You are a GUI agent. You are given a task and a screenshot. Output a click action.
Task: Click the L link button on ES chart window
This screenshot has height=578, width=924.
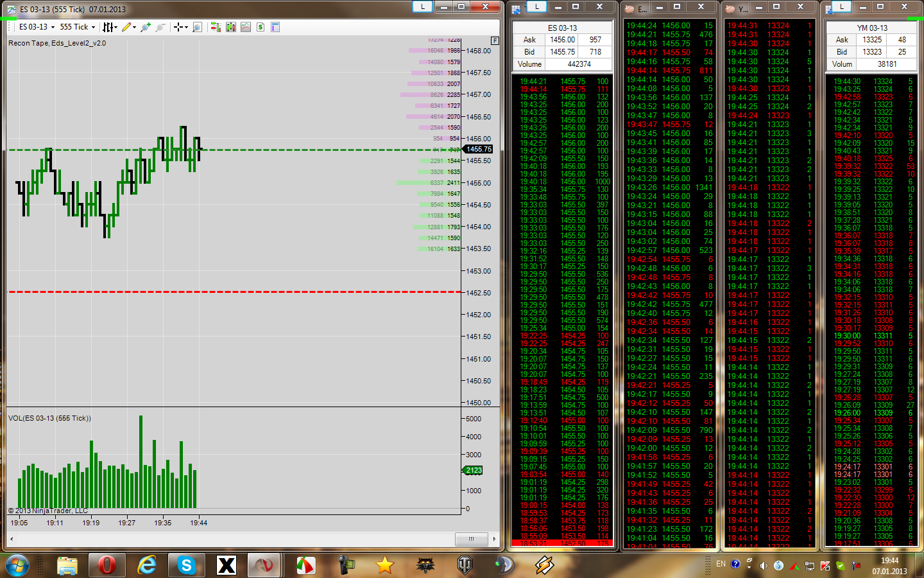click(422, 6)
